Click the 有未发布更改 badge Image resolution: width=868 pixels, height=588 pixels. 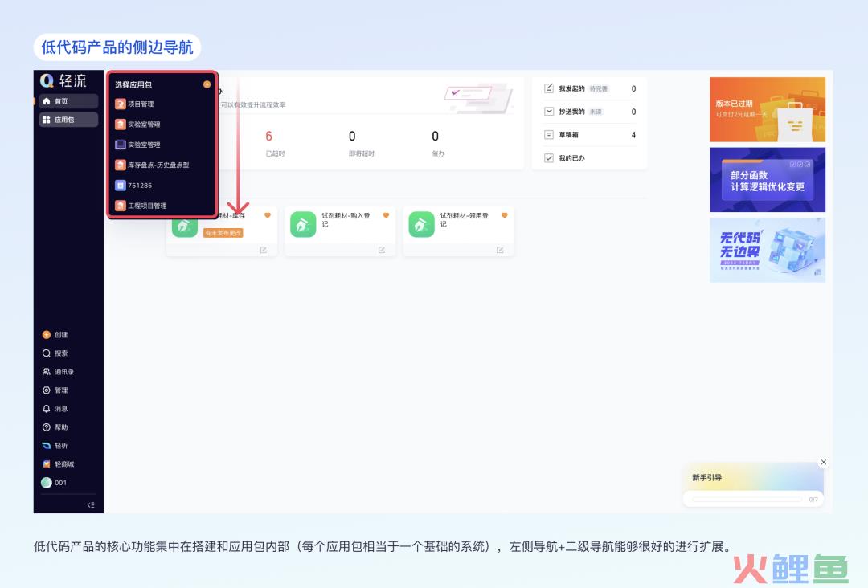[223, 233]
